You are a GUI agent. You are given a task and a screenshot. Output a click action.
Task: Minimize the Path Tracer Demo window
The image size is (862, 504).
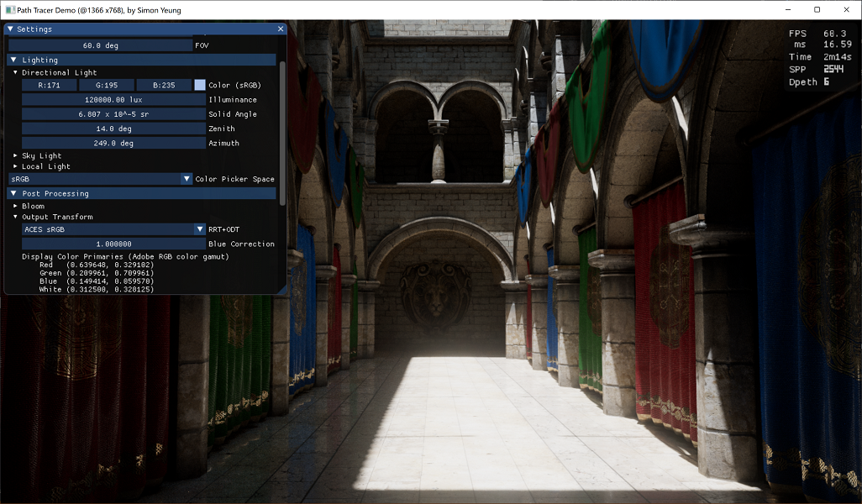(788, 10)
